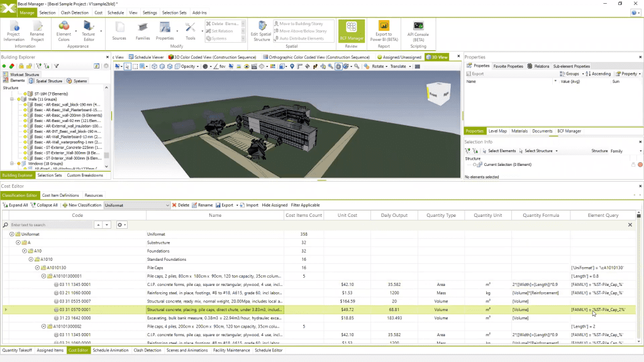The height and width of the screenshot is (362, 644).
Task: Collapse the Uniformat root node
Action: tap(12, 234)
